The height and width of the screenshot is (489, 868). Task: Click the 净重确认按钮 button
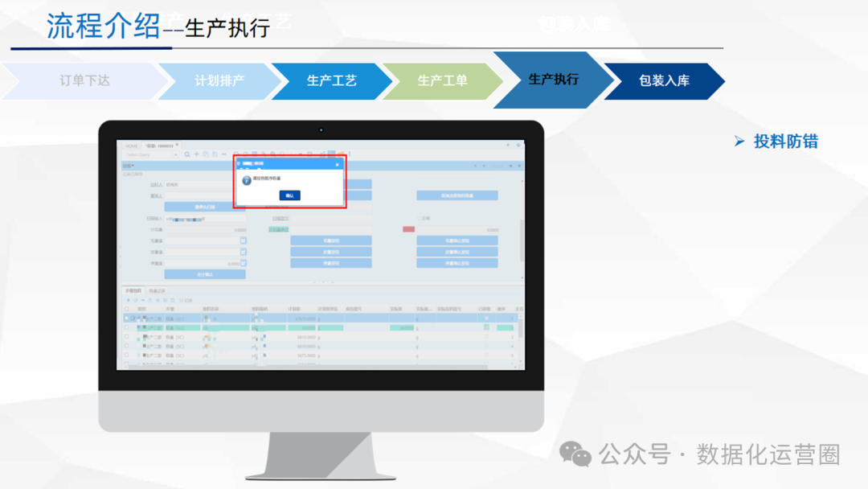point(457,263)
